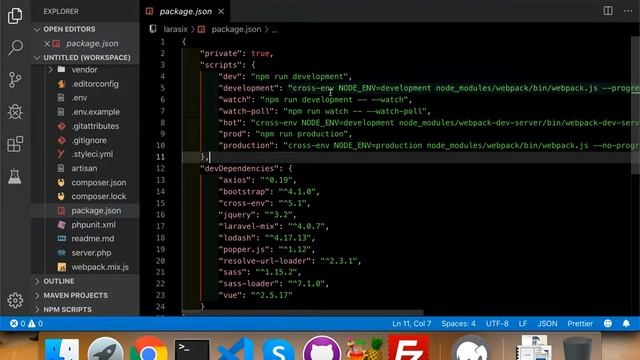
Task: Open the editor More Actions ellipsis
Action: tap(628, 11)
